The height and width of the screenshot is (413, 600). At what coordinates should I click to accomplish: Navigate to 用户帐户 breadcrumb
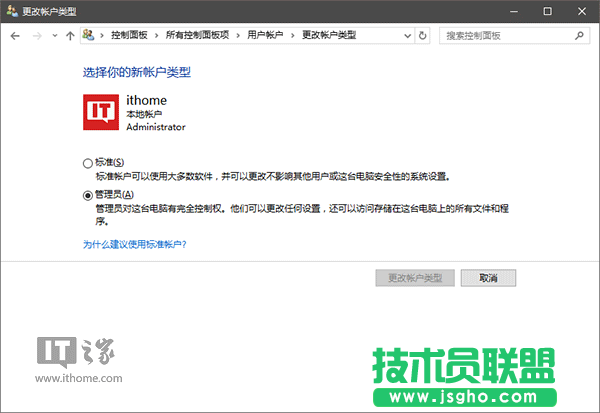click(266, 35)
